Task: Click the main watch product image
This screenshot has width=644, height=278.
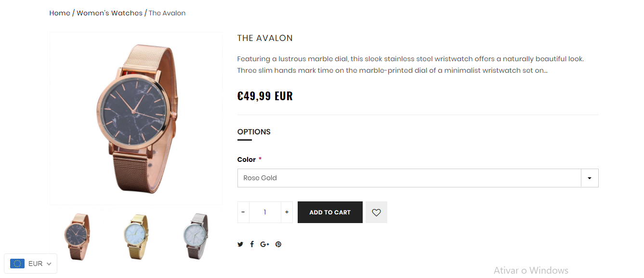Action: tap(136, 119)
